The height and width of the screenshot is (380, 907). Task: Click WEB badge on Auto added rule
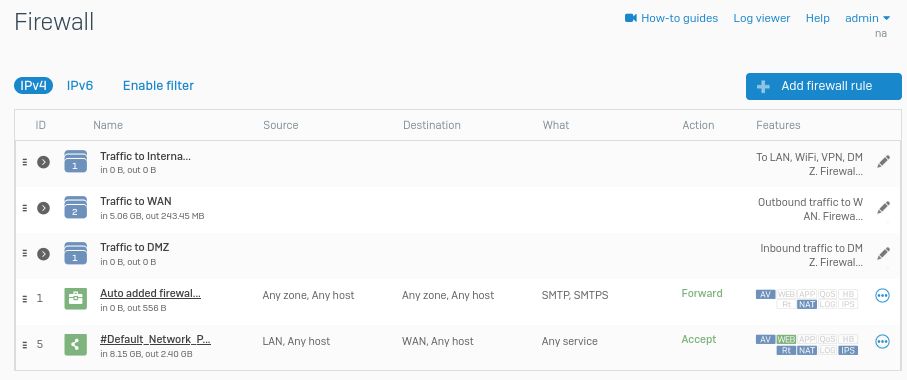coord(786,294)
